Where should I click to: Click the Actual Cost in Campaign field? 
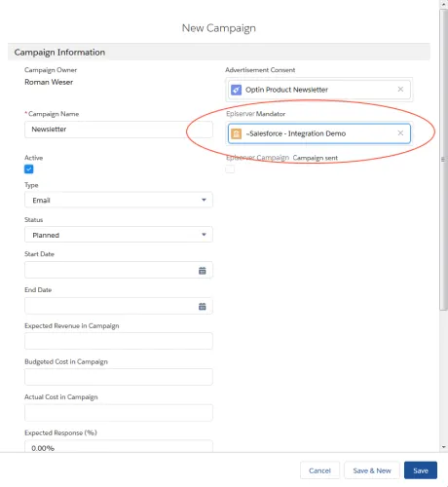(119, 413)
